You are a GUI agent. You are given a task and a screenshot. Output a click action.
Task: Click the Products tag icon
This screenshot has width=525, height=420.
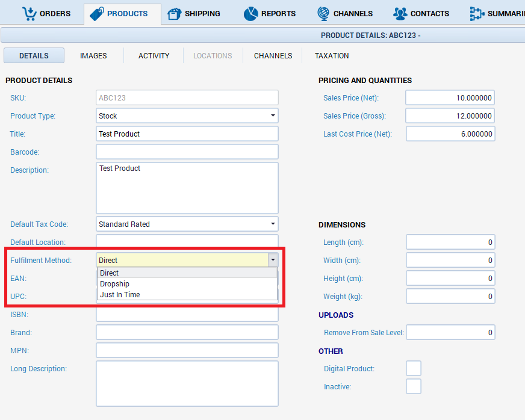[97, 14]
